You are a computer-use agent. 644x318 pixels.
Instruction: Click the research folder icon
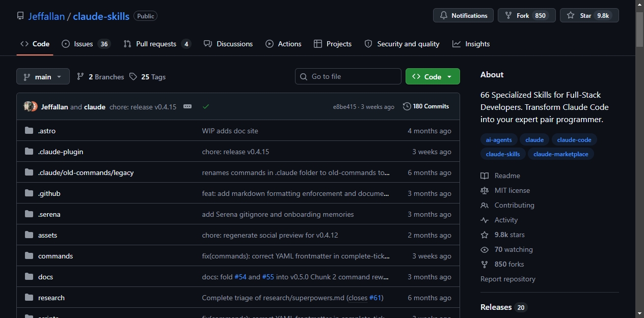click(x=29, y=298)
